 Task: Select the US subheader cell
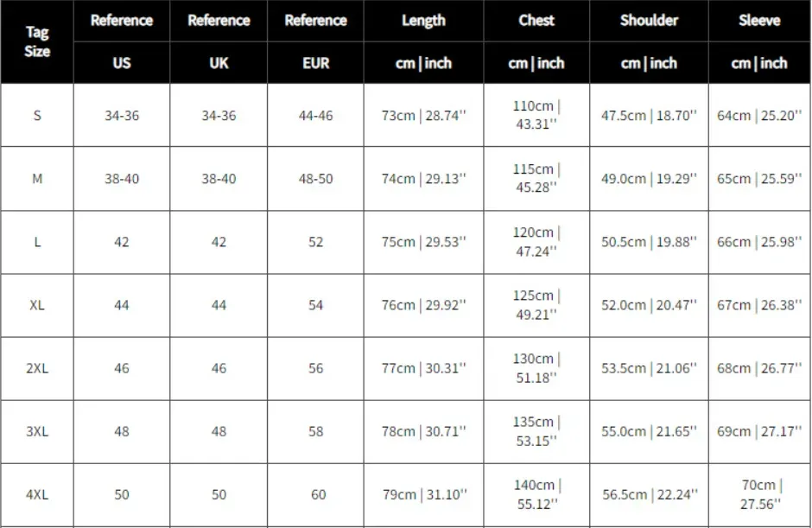(x=122, y=63)
